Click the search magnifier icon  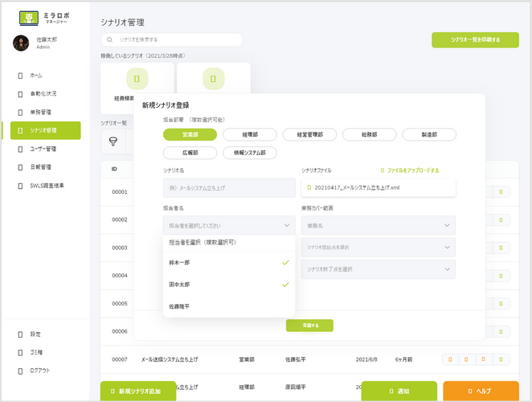point(110,39)
